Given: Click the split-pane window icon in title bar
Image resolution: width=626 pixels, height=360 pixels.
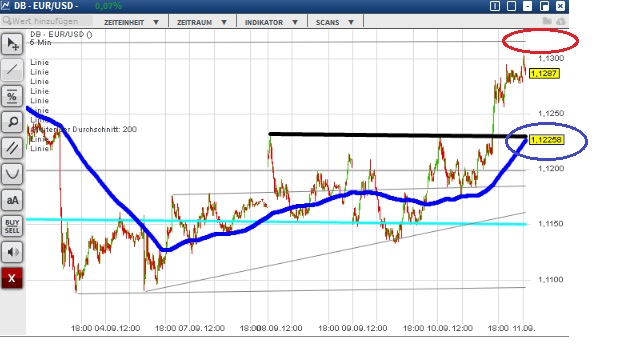Looking at the screenshot, I should pos(495,6).
